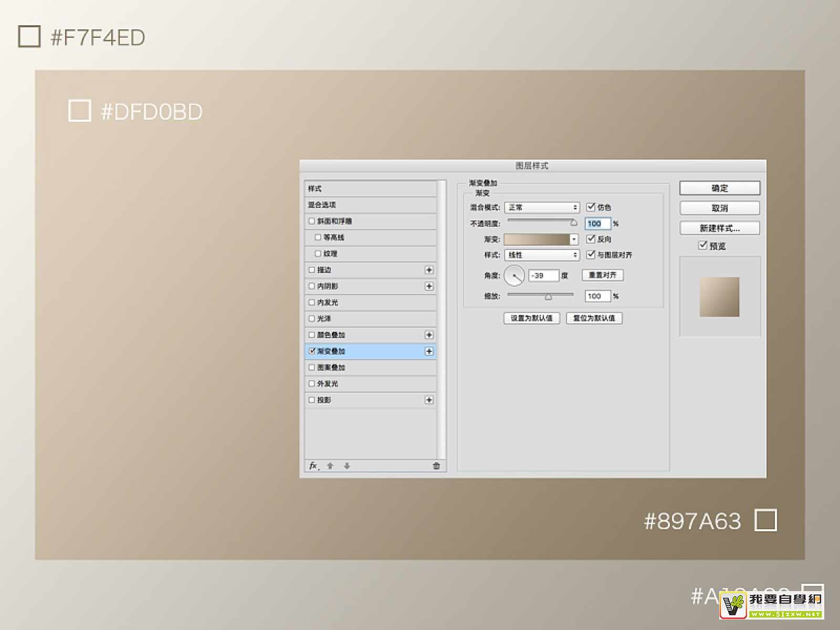Open the 样式 dropdown showing 线性
840x630 pixels.
pos(542,255)
